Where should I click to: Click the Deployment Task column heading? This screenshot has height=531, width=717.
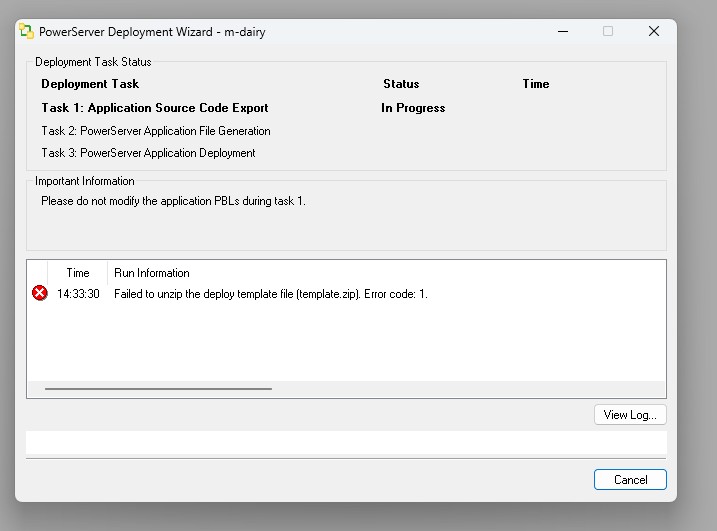pyautogui.click(x=90, y=84)
